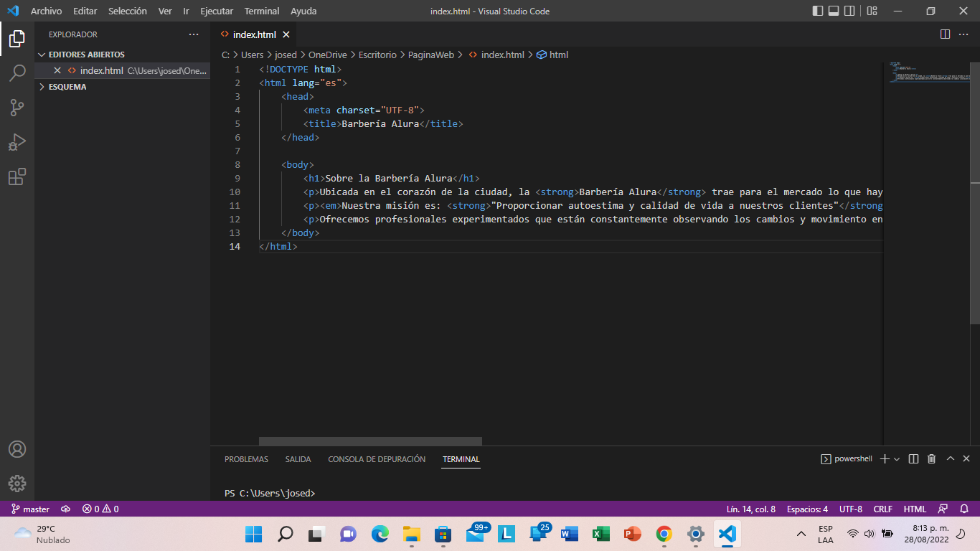The image size is (980, 551).
Task: Switch to the SALIDA panel tab
Action: tap(298, 459)
